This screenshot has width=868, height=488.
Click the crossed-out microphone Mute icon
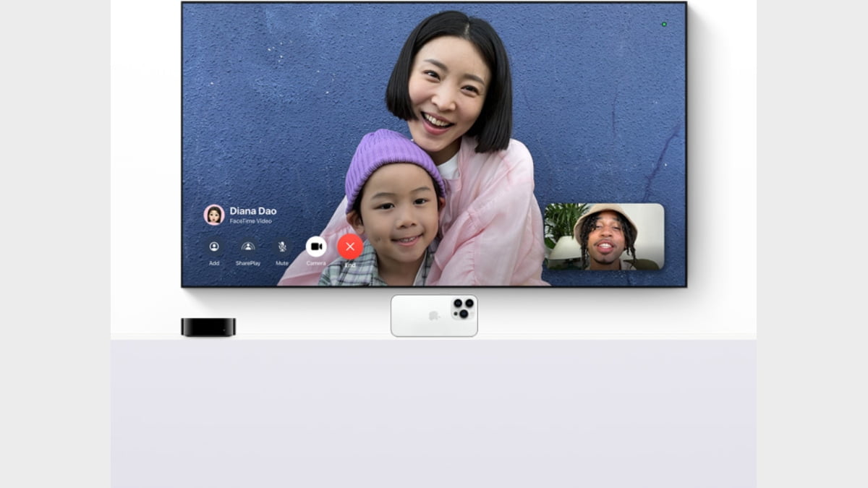[x=282, y=247]
